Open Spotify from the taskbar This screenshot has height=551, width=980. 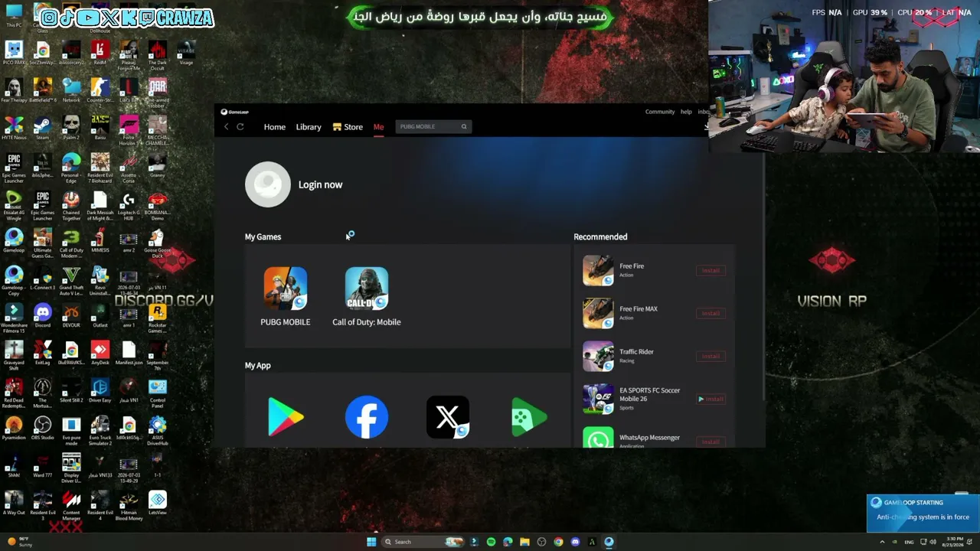pos(491,542)
